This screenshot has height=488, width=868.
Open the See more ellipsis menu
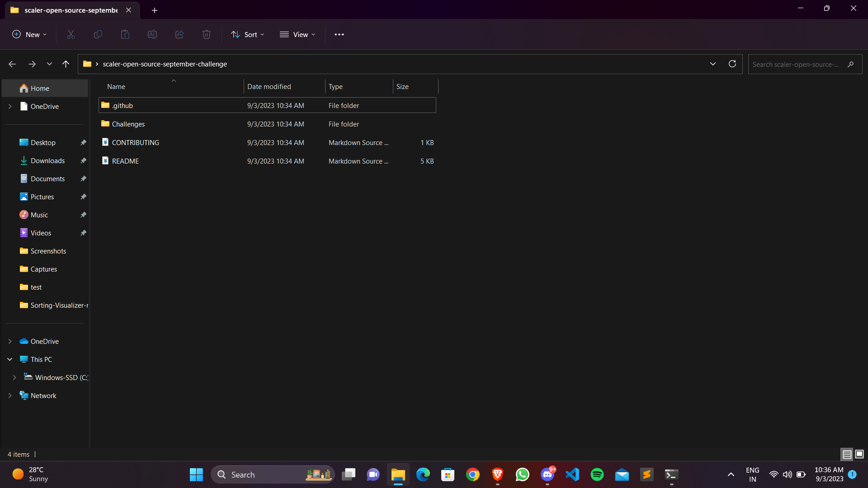click(x=339, y=34)
